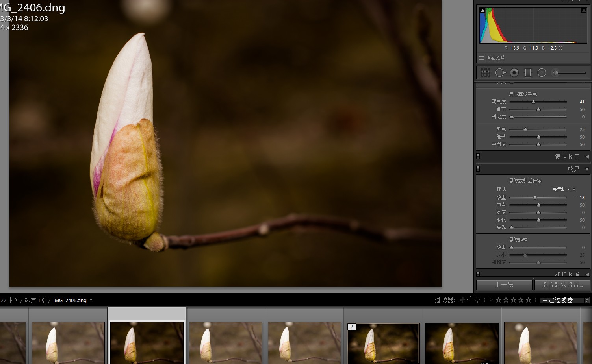
Task: Select the Crop Overlay tool
Action: tap(485, 73)
